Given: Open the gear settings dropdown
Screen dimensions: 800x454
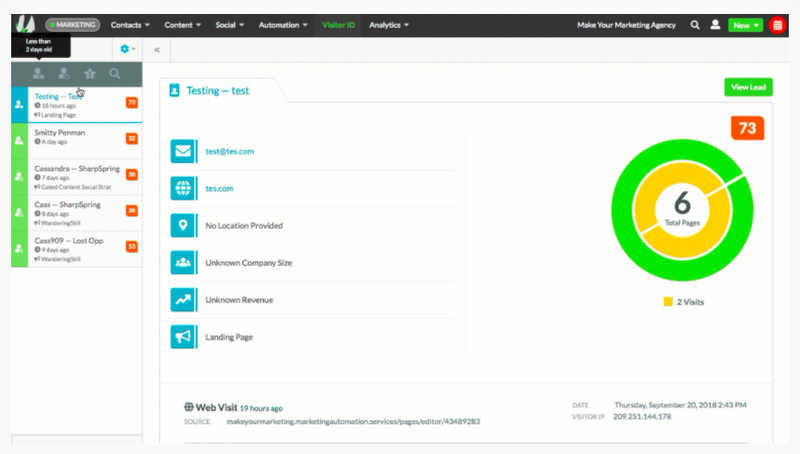Looking at the screenshot, I should (x=128, y=49).
